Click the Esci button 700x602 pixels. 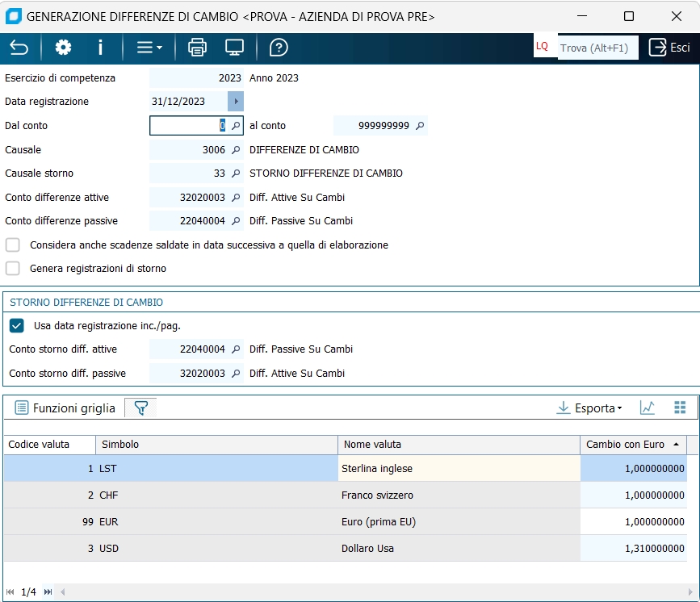[669, 48]
